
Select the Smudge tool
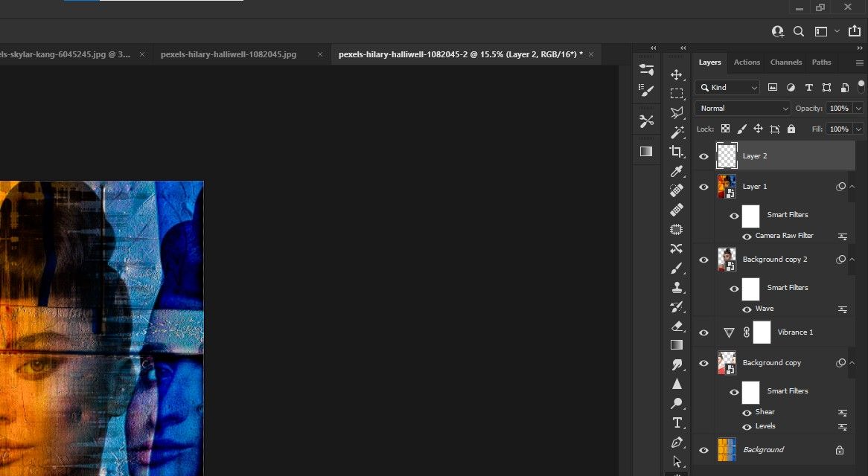[677, 364]
